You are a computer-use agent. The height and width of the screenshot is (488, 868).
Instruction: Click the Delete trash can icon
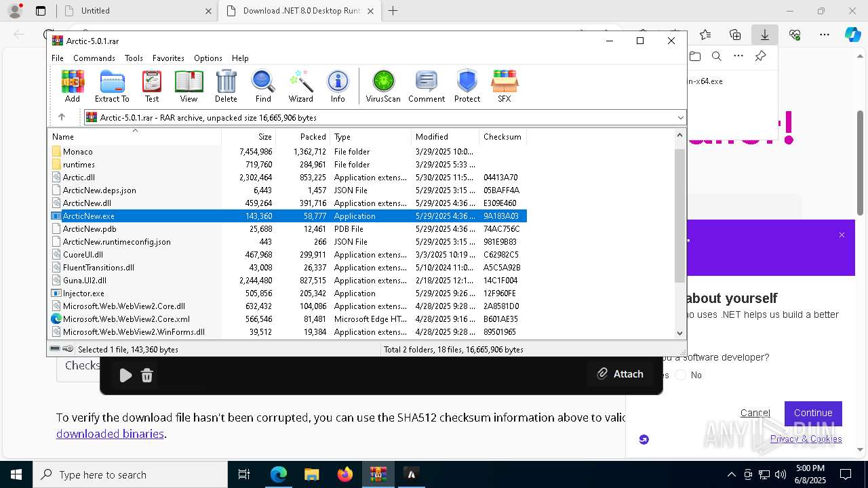226,86
